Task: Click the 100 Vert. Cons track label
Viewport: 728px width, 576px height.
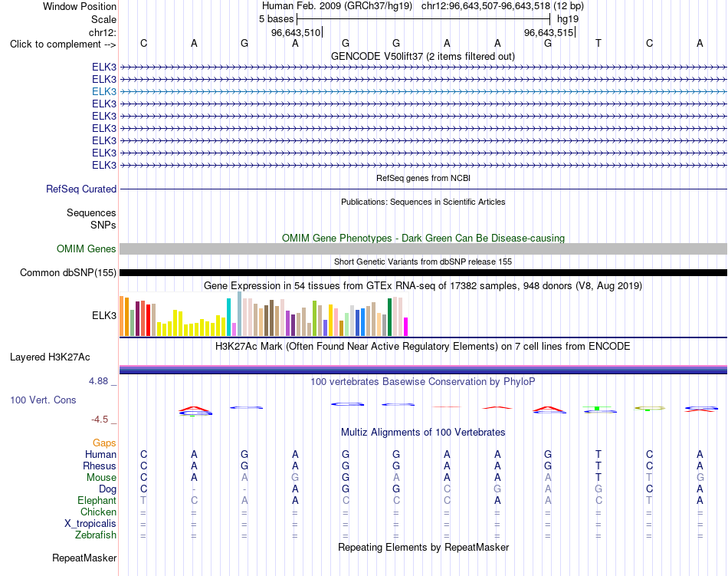Action: point(43,400)
